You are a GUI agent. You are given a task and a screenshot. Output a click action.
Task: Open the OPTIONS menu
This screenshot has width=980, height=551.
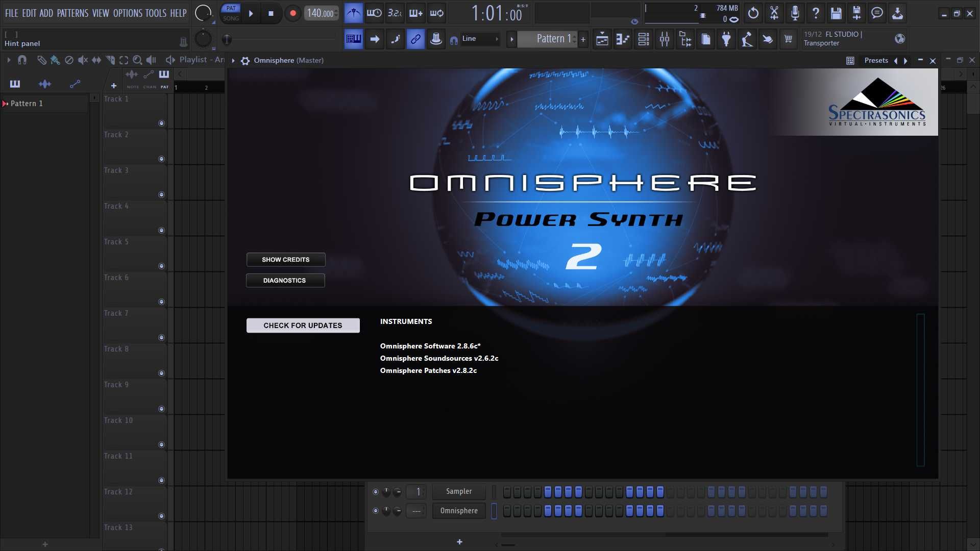[x=128, y=13]
